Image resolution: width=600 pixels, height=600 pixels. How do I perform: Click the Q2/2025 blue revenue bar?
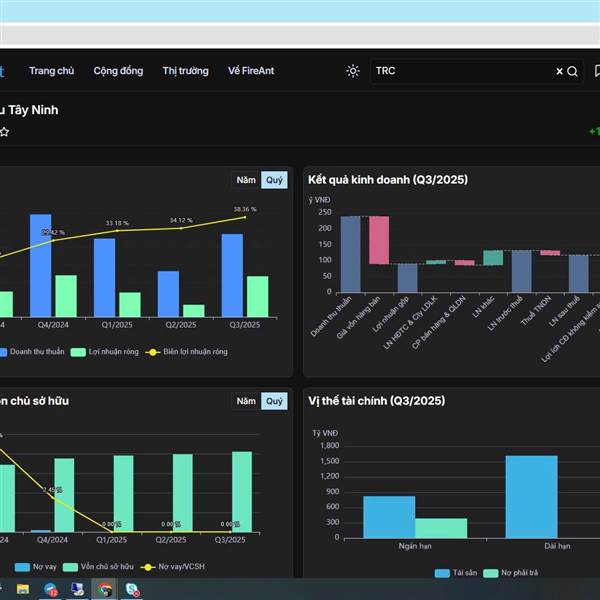pyautogui.click(x=168, y=294)
